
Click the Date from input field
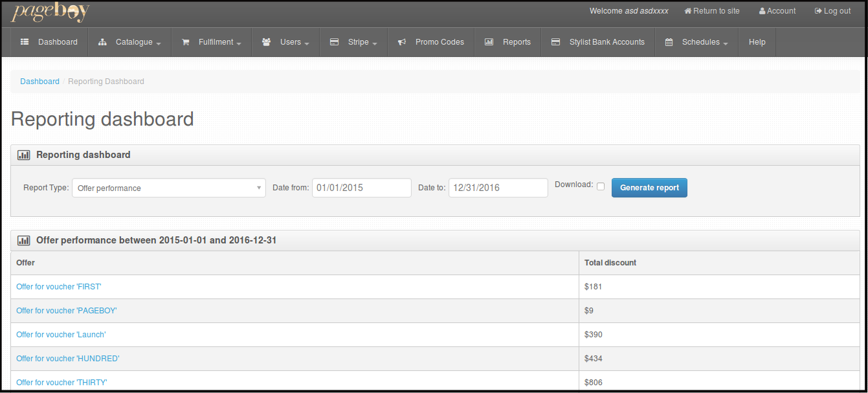362,188
